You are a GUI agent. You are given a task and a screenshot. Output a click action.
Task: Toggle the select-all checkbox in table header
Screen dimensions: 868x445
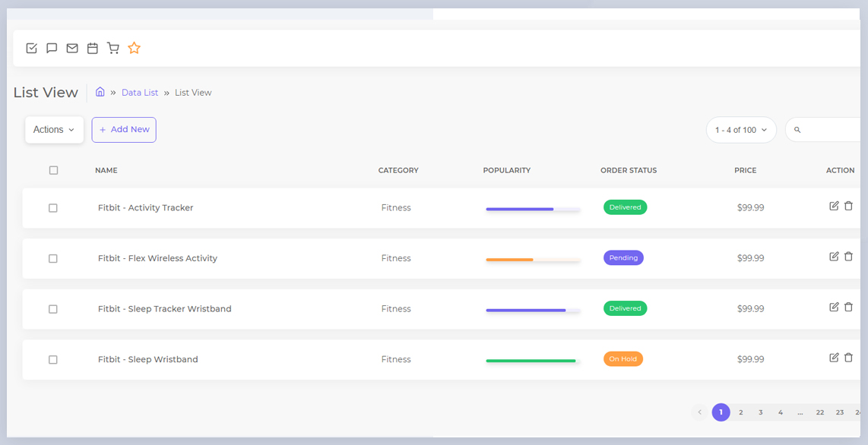click(x=53, y=170)
